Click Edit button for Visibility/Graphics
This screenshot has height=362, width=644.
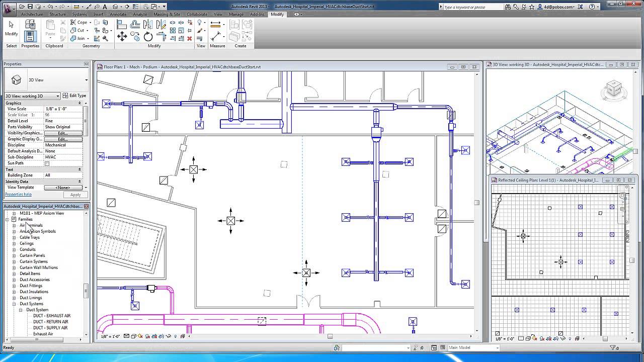point(64,133)
